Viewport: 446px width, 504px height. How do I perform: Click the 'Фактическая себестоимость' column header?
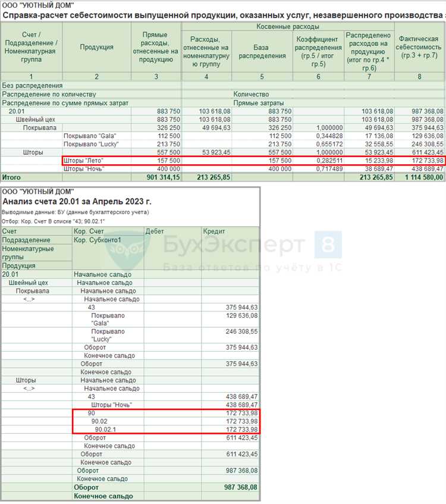click(x=419, y=47)
